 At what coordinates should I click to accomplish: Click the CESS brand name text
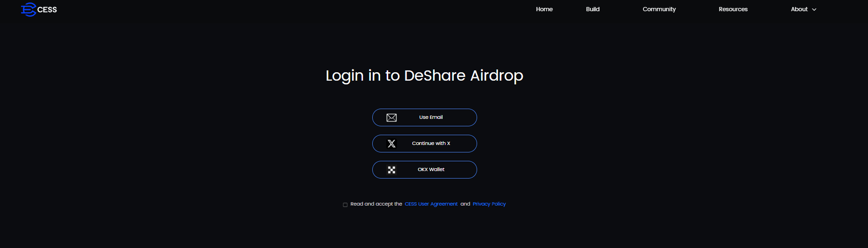pos(47,10)
